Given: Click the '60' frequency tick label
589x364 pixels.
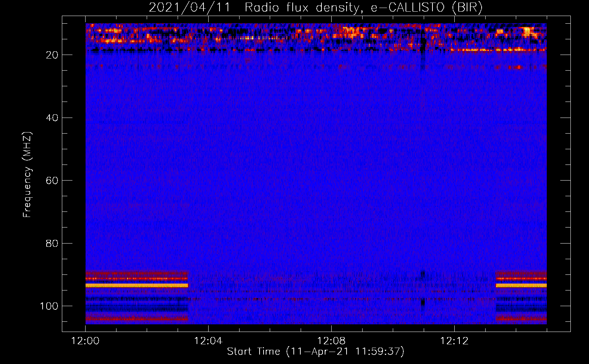Looking at the screenshot, I should pos(52,181).
